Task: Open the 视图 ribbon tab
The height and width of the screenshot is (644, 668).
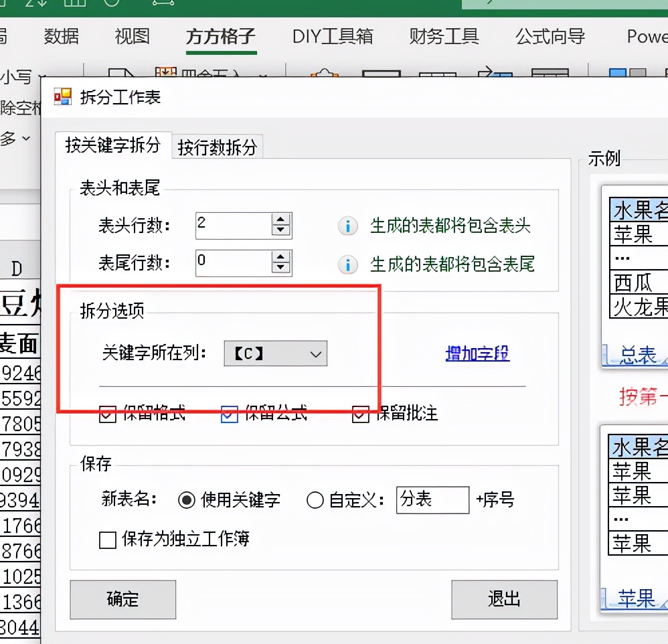Action: coord(133,36)
